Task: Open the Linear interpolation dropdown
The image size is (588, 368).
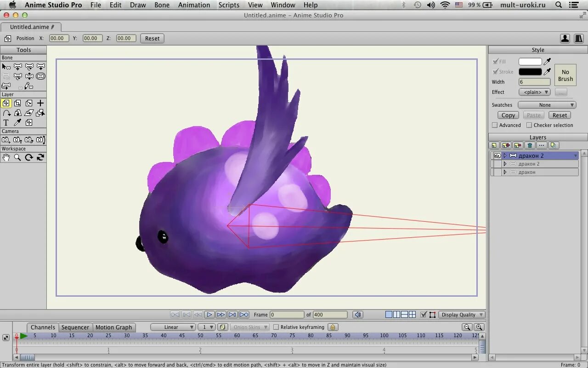Action: pos(173,327)
